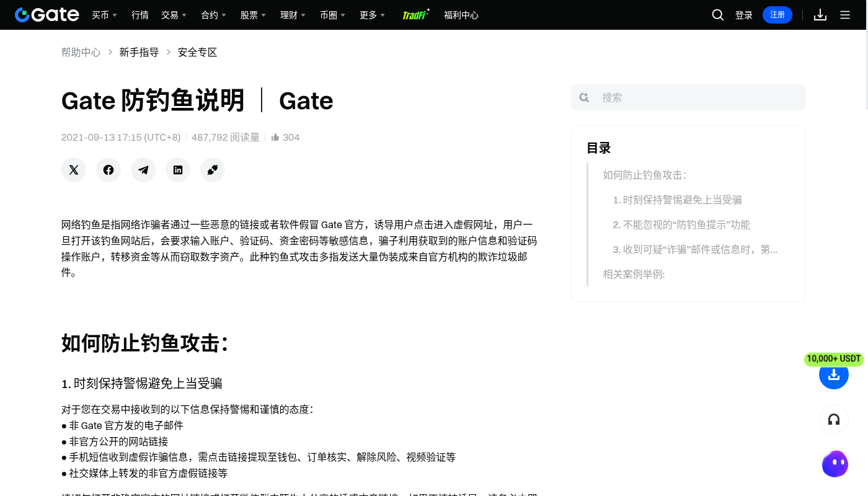Click the blue 注册 register button
The width and height of the screenshot is (868, 496).
tap(777, 15)
